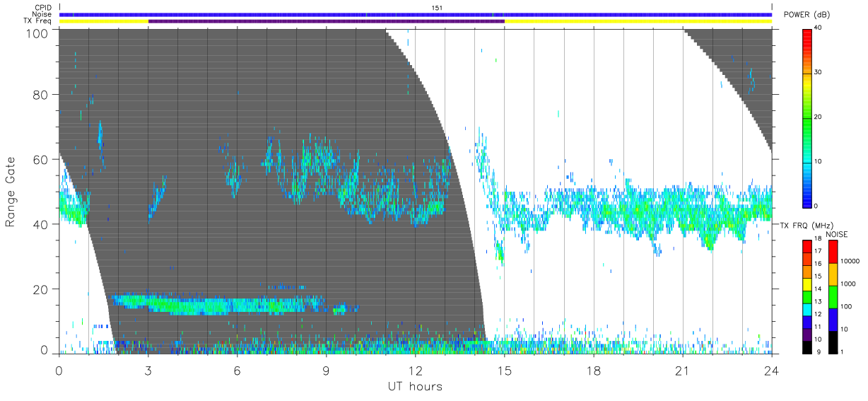The height and width of the screenshot is (401, 868).
Task: Click the 16 label on TX FRQ scale
Action: pyautogui.click(x=819, y=265)
